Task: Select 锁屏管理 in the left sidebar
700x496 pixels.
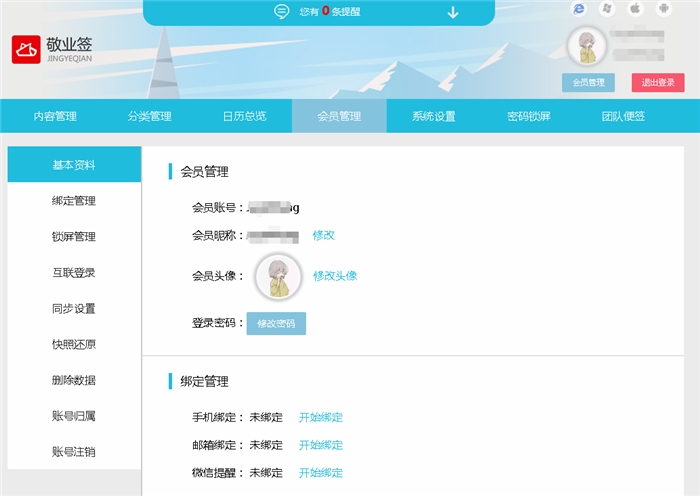Action: point(74,237)
